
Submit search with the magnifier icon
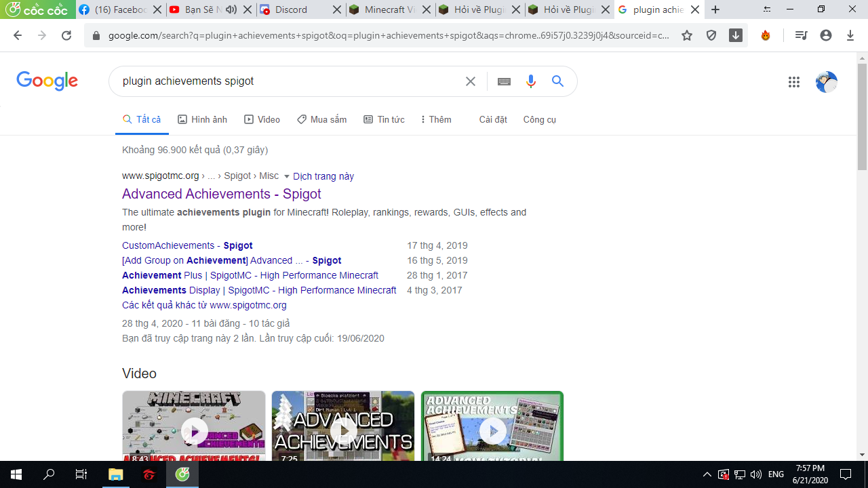[558, 81]
